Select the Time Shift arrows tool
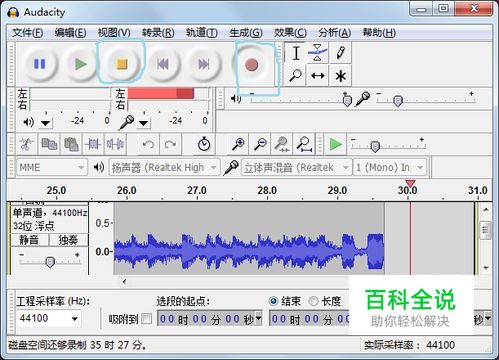Viewport: 499px width, 360px height. point(318,76)
